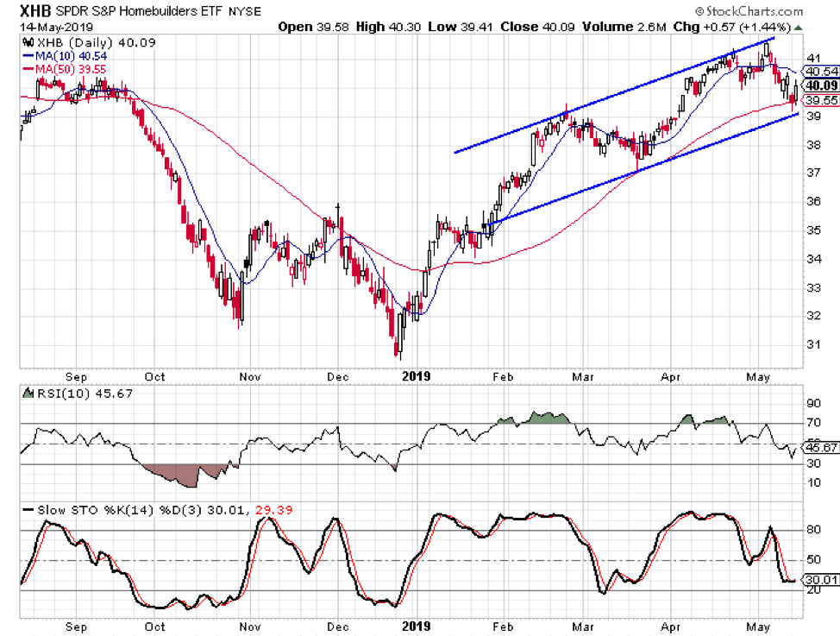Image resolution: width=840 pixels, height=636 pixels.
Task: Click the Apr label under price chart
Action: click(x=670, y=377)
